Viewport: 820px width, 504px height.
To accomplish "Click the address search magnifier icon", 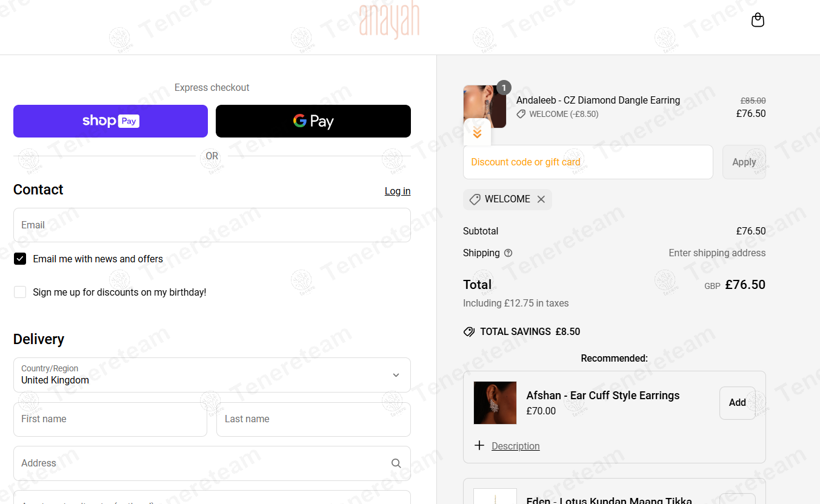I will click(x=396, y=463).
